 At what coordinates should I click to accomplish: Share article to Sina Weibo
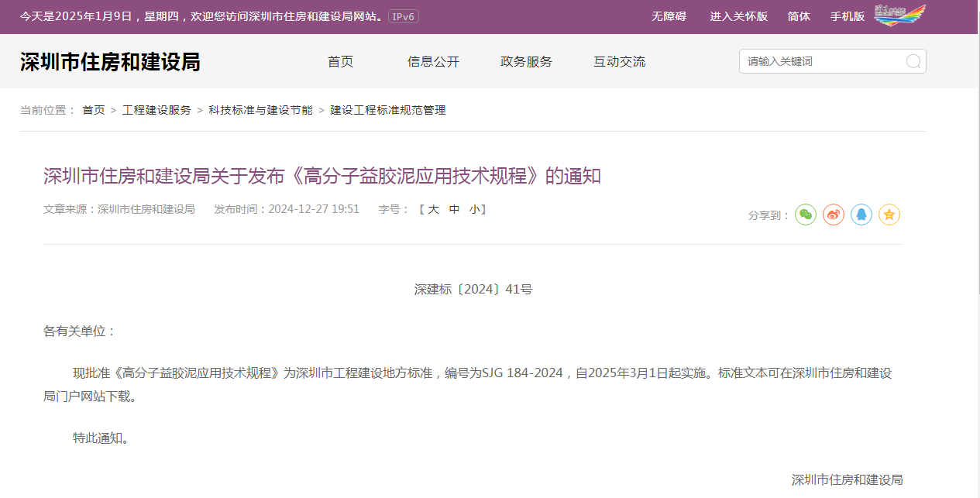pos(834,215)
